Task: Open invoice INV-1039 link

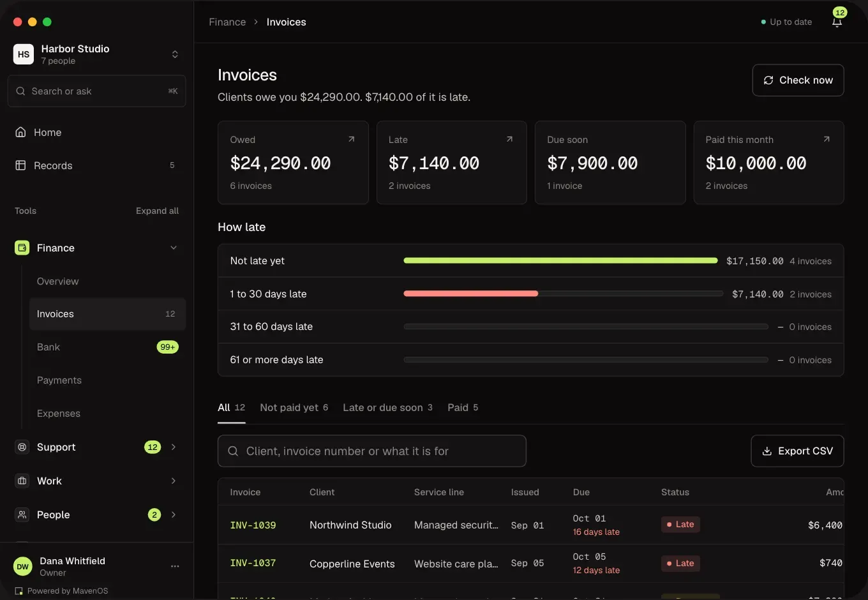Action: click(253, 525)
